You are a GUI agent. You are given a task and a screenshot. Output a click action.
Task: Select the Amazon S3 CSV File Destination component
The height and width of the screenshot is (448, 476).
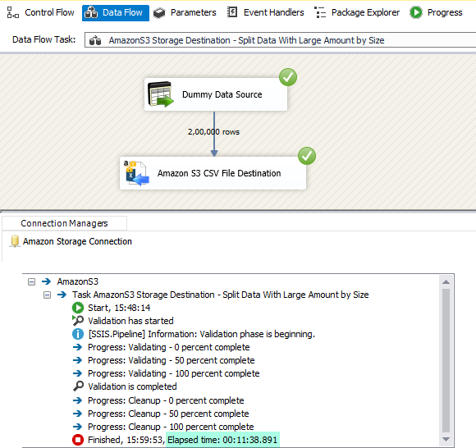point(213,173)
